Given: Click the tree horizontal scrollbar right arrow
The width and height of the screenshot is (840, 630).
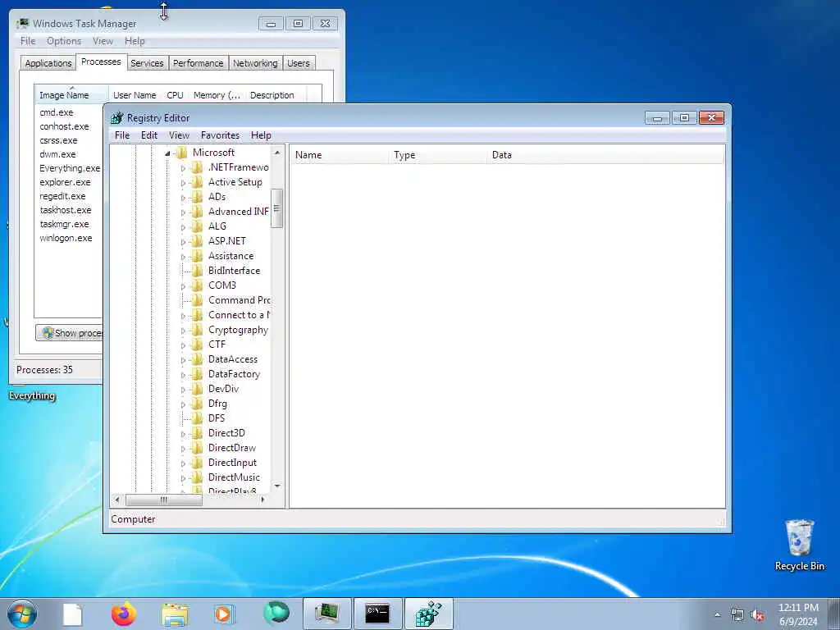Looking at the screenshot, I should pyautogui.click(x=262, y=500).
